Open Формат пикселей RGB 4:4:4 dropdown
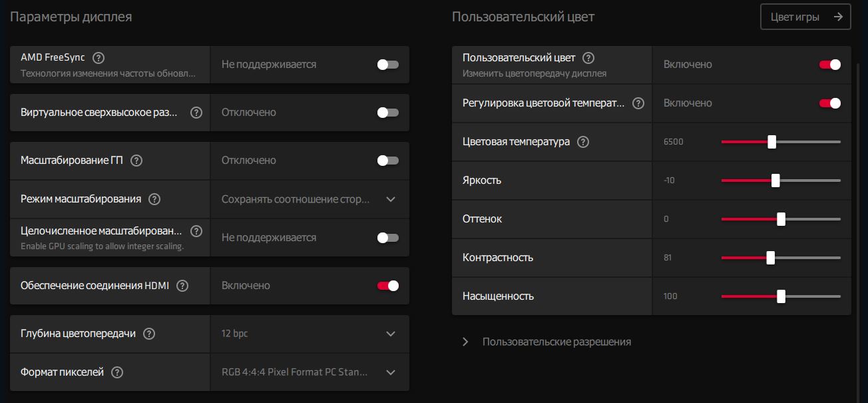 coord(310,372)
